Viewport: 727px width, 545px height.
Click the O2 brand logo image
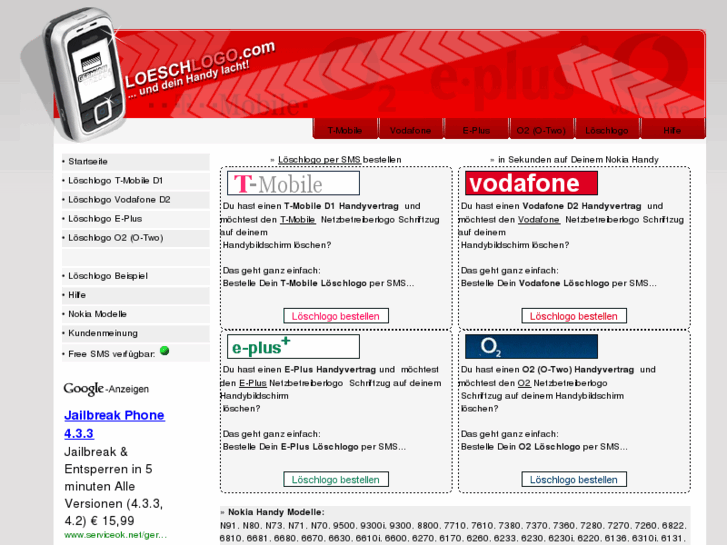tap(531, 346)
